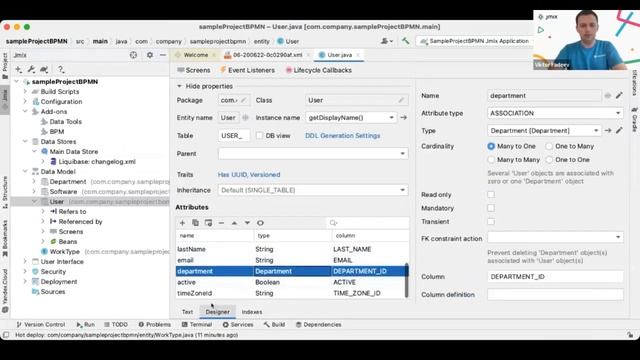Enable the Read only checkbox

tap(491, 195)
